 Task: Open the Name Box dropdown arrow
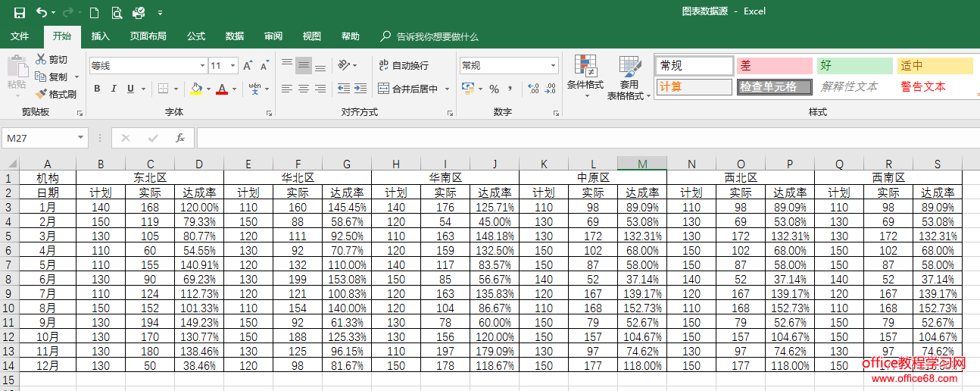81,138
